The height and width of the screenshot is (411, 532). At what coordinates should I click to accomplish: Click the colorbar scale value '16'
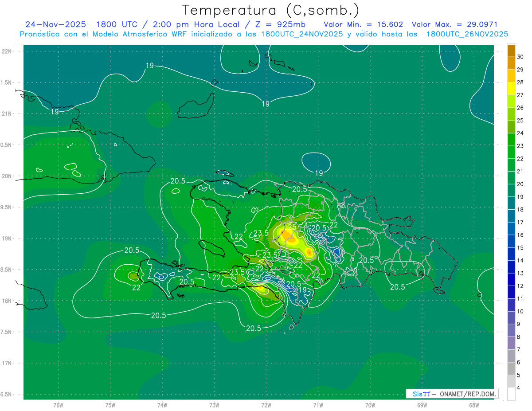click(x=520, y=235)
